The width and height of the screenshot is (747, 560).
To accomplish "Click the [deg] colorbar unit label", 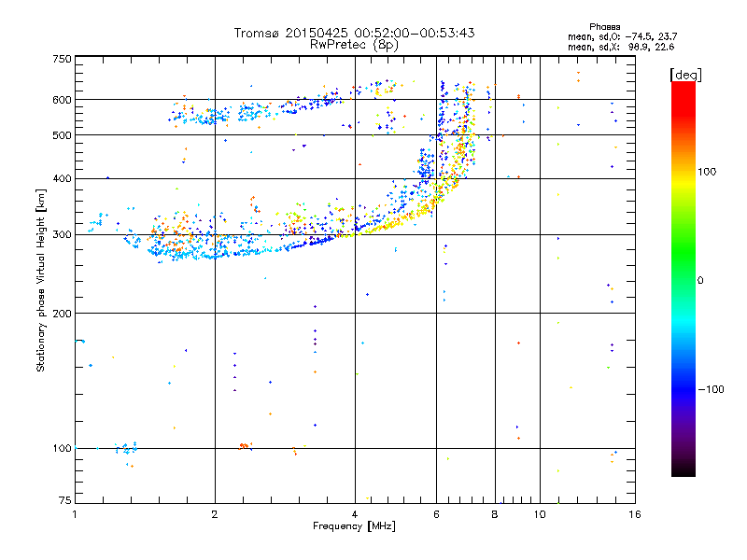I will (686, 74).
